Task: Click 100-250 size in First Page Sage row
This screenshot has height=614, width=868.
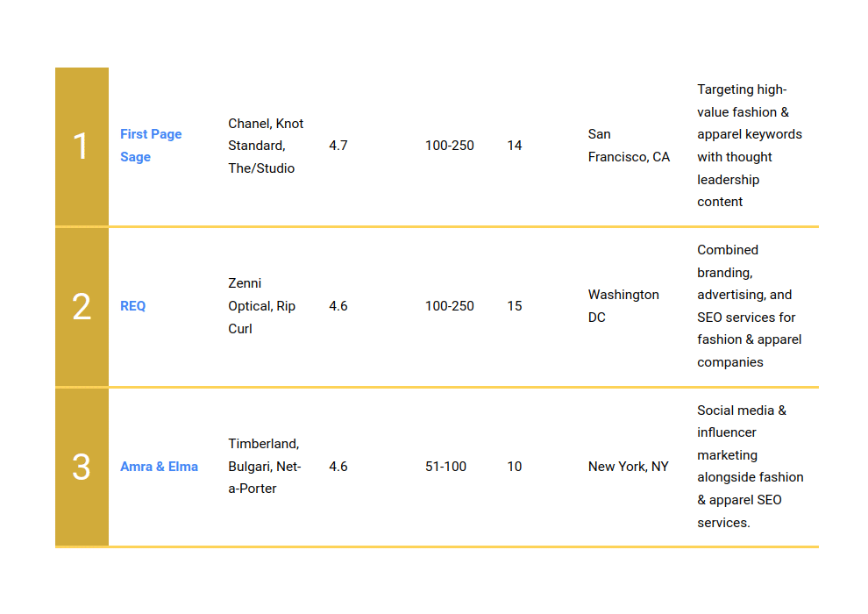Action: tap(450, 146)
